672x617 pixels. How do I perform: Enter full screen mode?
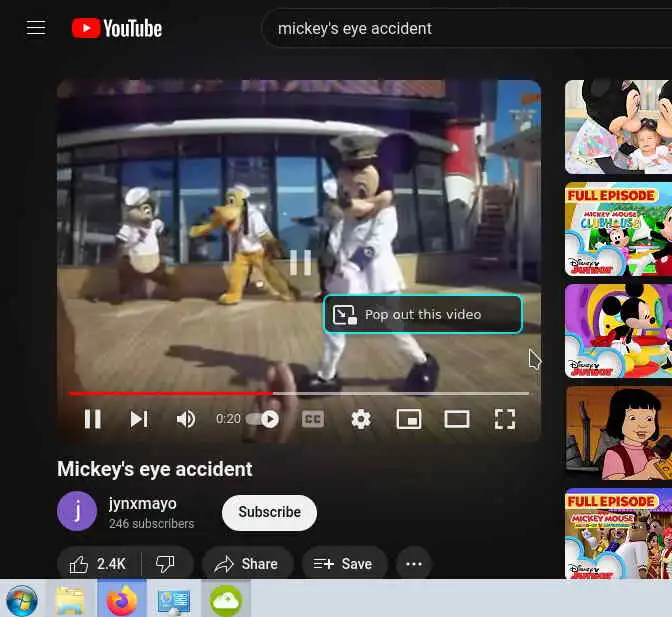pos(505,419)
